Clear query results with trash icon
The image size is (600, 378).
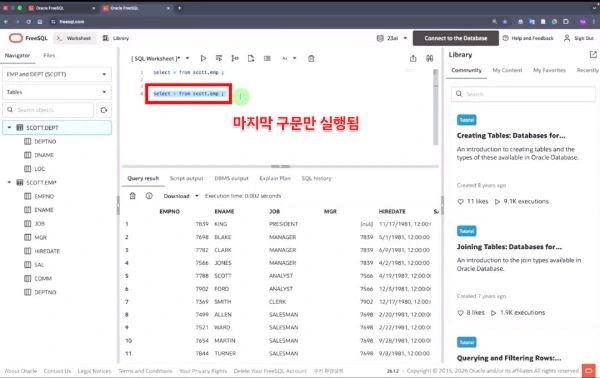pyautogui.click(x=132, y=196)
